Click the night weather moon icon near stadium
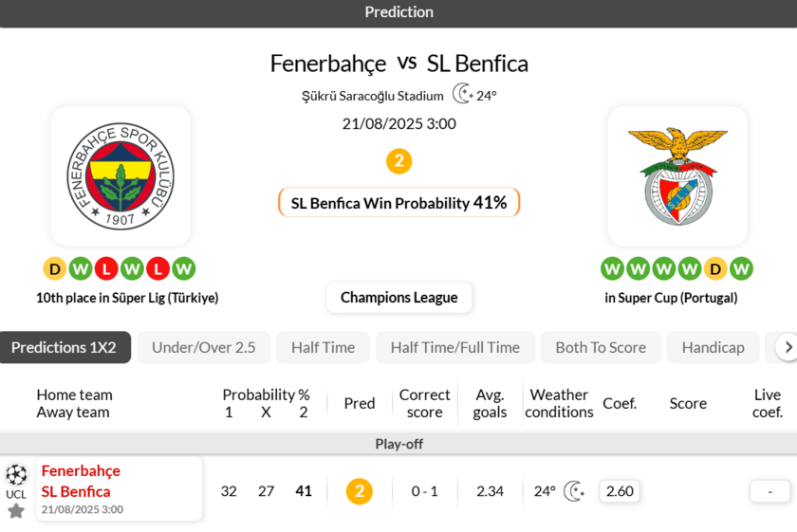 462,94
